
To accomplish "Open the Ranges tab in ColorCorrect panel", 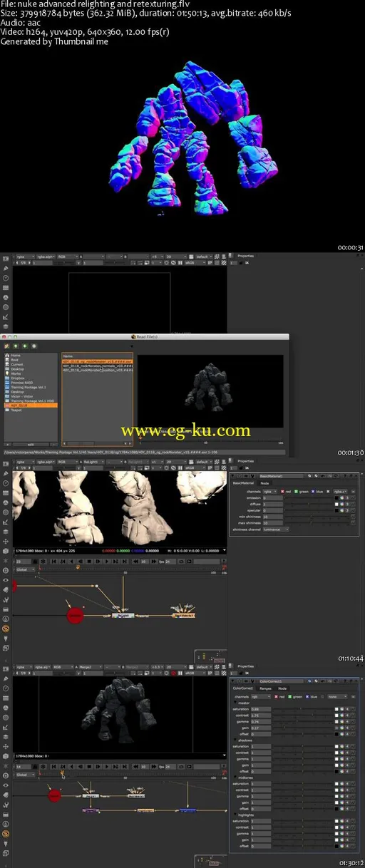I will point(264,688).
